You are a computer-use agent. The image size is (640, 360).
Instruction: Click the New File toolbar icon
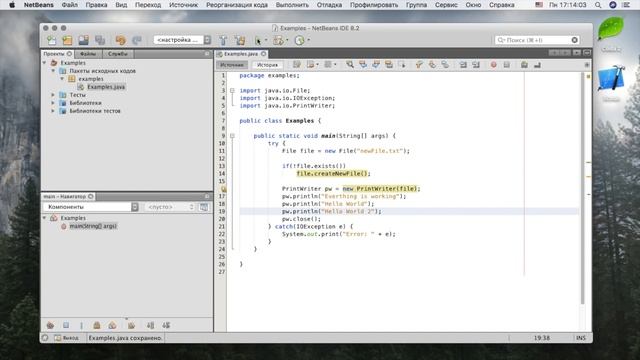click(52, 40)
